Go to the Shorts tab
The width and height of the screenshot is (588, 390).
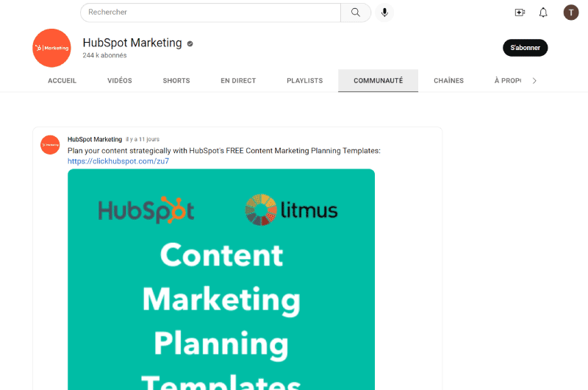(x=176, y=81)
